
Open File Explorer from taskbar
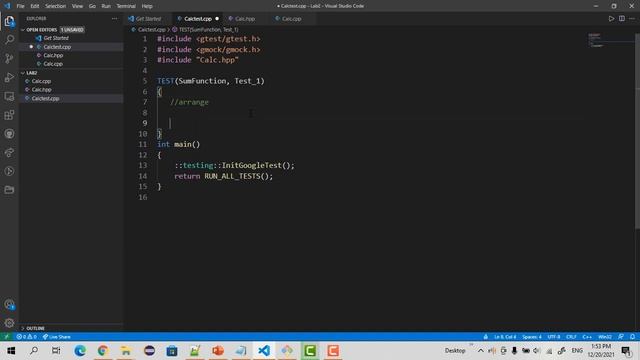click(x=126, y=351)
